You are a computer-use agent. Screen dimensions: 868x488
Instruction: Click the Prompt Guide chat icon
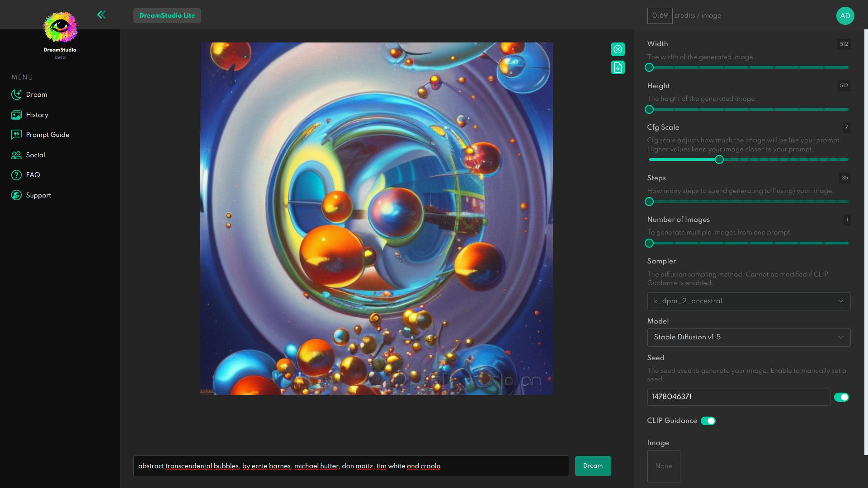[16, 135]
